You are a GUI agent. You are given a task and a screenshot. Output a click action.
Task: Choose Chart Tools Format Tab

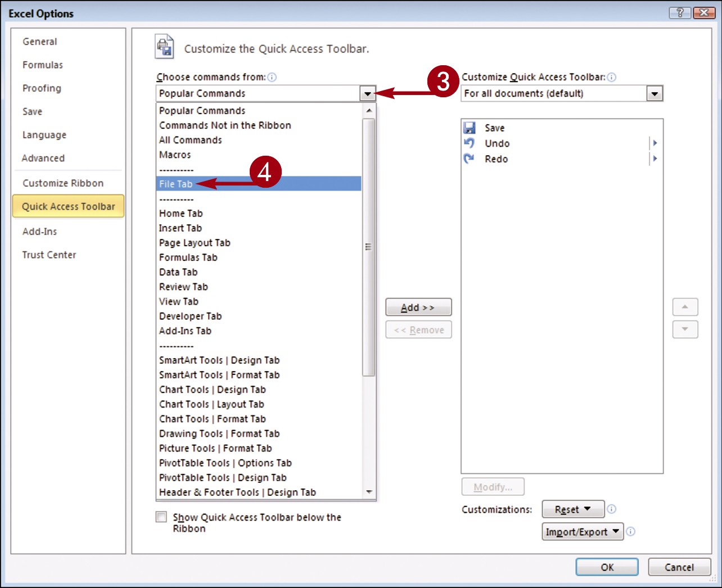point(259,419)
